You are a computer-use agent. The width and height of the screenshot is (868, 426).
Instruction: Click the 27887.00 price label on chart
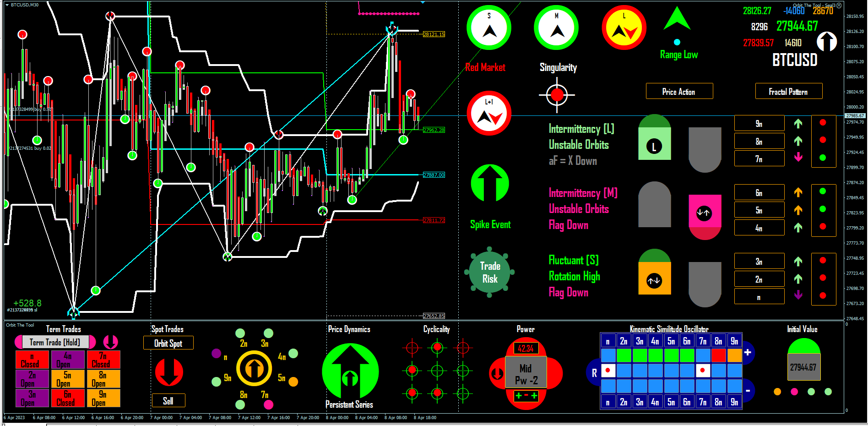tap(434, 175)
